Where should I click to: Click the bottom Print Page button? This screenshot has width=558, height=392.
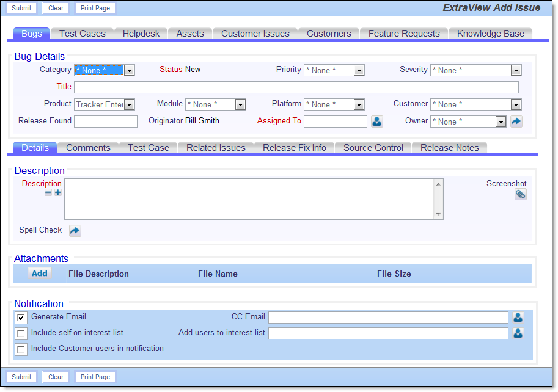coord(95,377)
